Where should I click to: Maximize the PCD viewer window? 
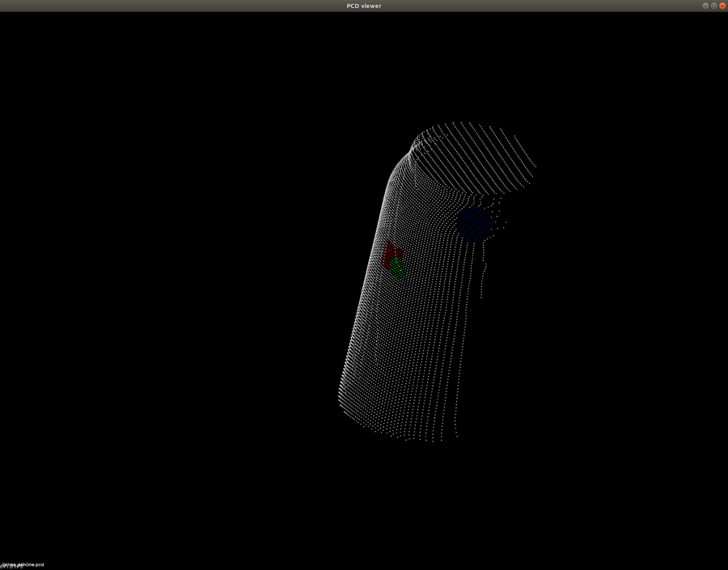click(x=713, y=6)
